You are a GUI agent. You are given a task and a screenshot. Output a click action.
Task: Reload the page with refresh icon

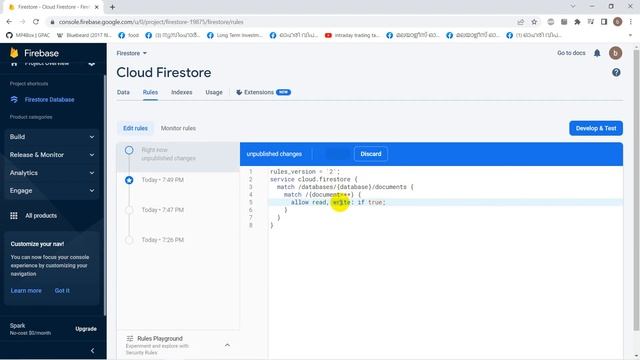pos(36,22)
